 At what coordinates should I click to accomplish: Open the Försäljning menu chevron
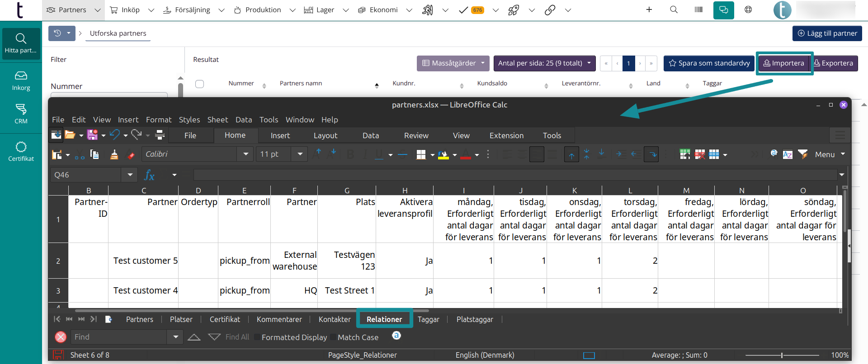[x=222, y=10]
